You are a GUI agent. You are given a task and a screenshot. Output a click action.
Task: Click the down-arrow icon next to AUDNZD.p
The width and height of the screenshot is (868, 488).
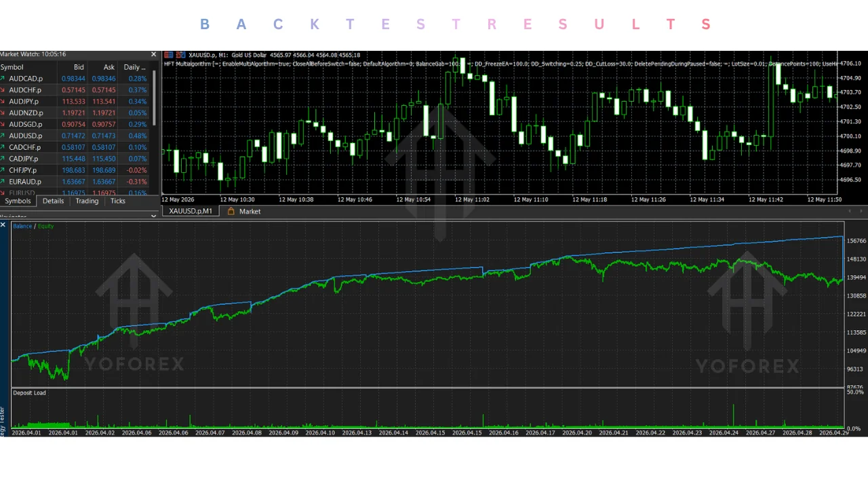tap(3, 113)
